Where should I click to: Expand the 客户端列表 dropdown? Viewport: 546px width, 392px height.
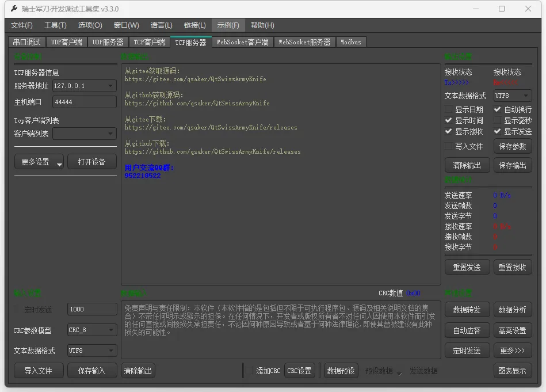pyautogui.click(x=84, y=134)
